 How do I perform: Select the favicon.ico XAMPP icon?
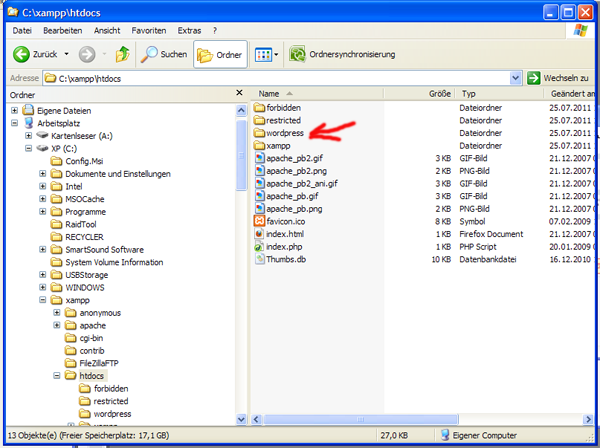click(259, 221)
